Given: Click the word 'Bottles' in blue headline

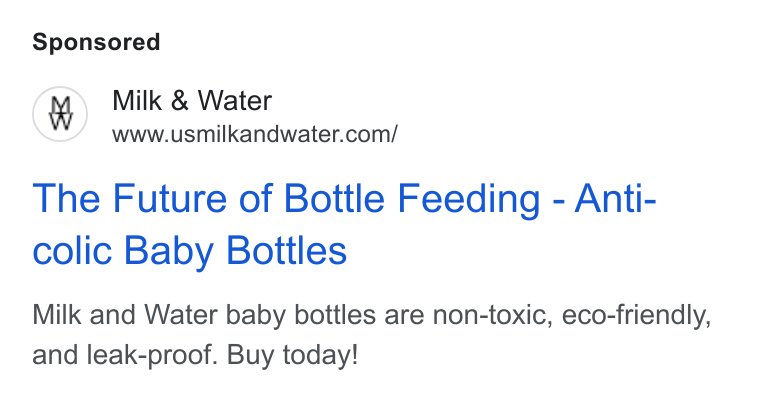Looking at the screenshot, I should tap(286, 251).
